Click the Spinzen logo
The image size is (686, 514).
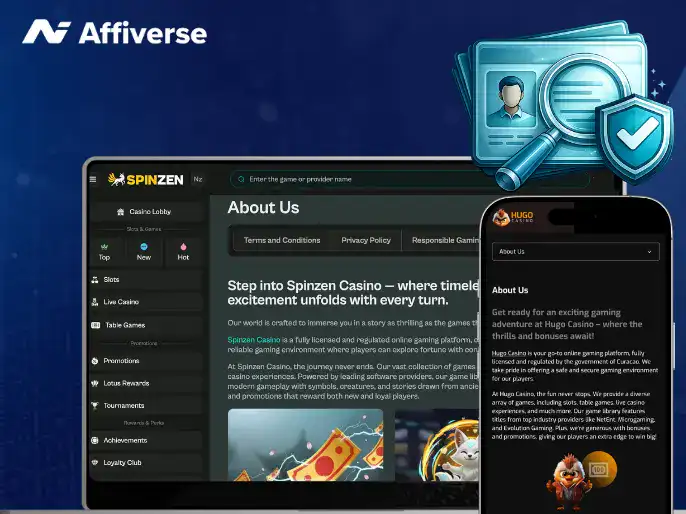[x=146, y=179]
